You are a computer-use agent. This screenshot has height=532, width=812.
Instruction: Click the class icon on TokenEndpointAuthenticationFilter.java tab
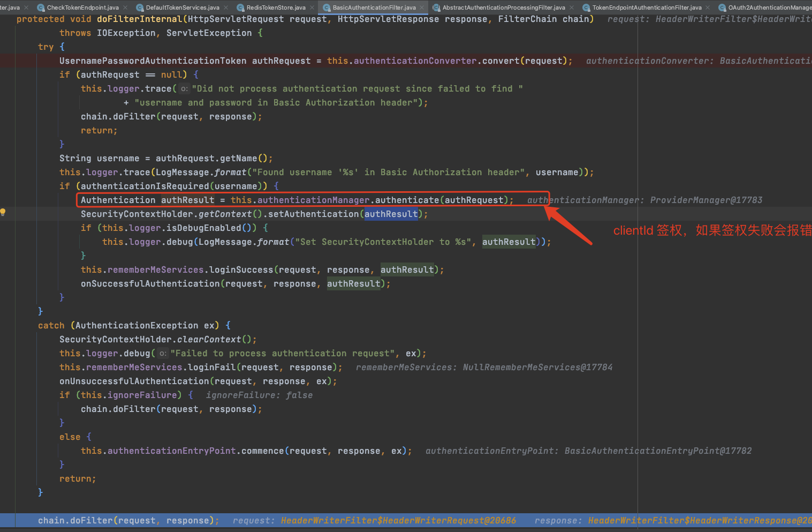[586, 8]
